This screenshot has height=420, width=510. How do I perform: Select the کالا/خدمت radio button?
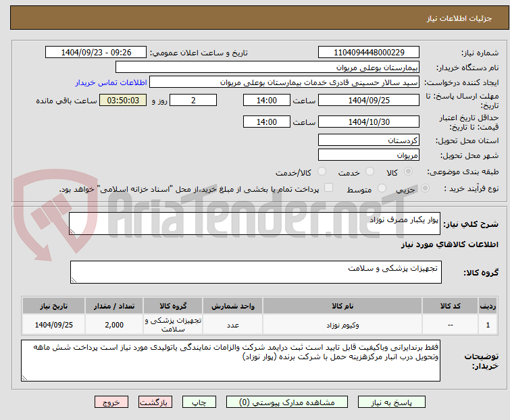click(322, 172)
